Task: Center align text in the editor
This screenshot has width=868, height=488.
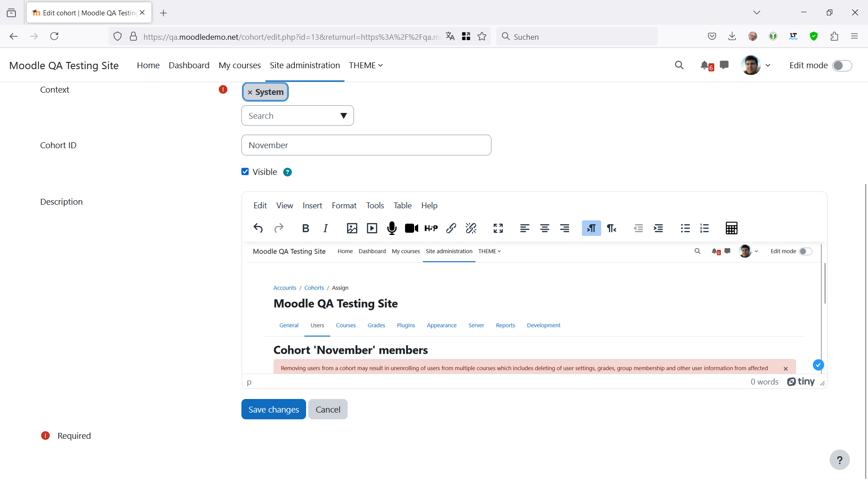Action: (545, 228)
